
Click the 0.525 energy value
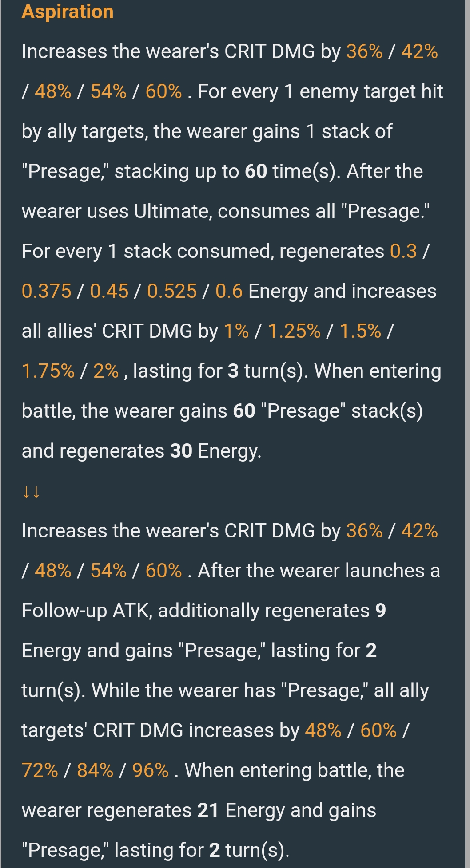(172, 291)
